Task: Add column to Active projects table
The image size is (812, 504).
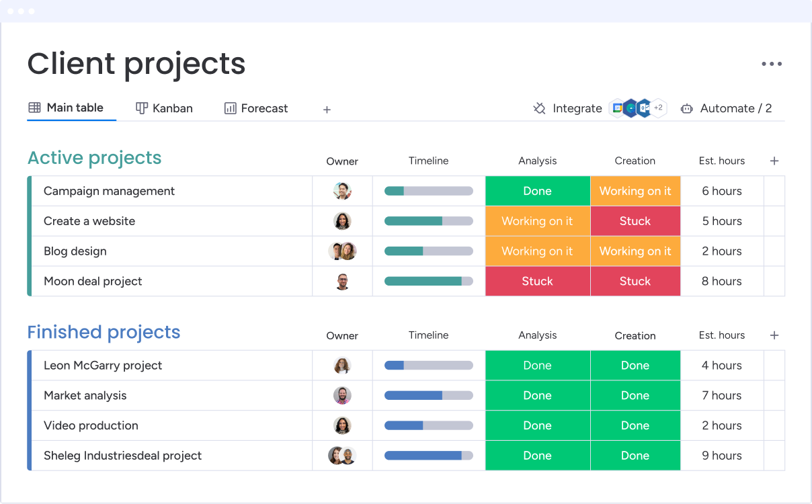Action: click(774, 161)
